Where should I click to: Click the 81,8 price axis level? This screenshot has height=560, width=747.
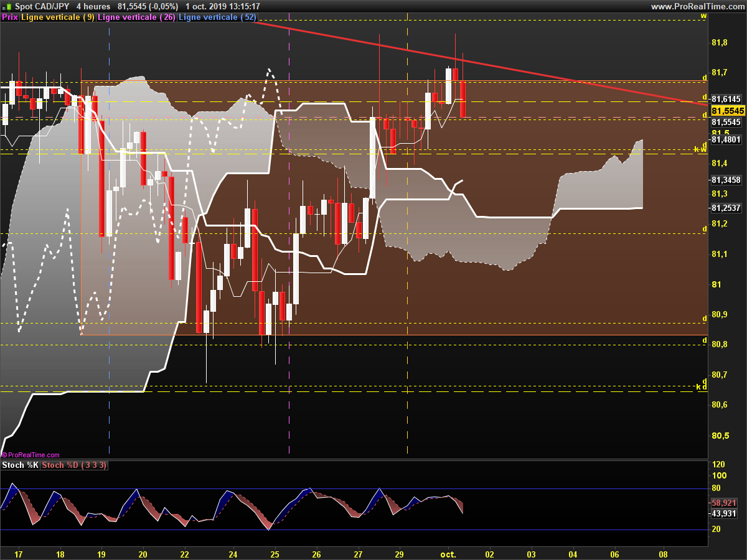720,42
